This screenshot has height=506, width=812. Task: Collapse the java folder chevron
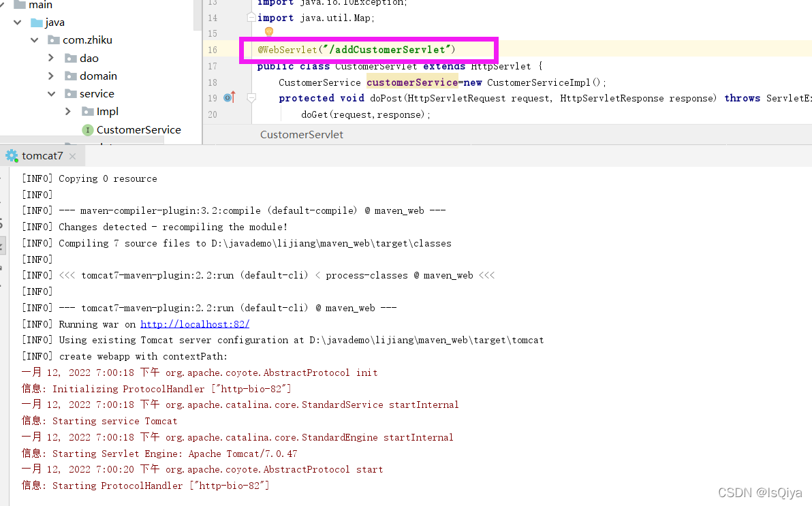click(x=18, y=22)
